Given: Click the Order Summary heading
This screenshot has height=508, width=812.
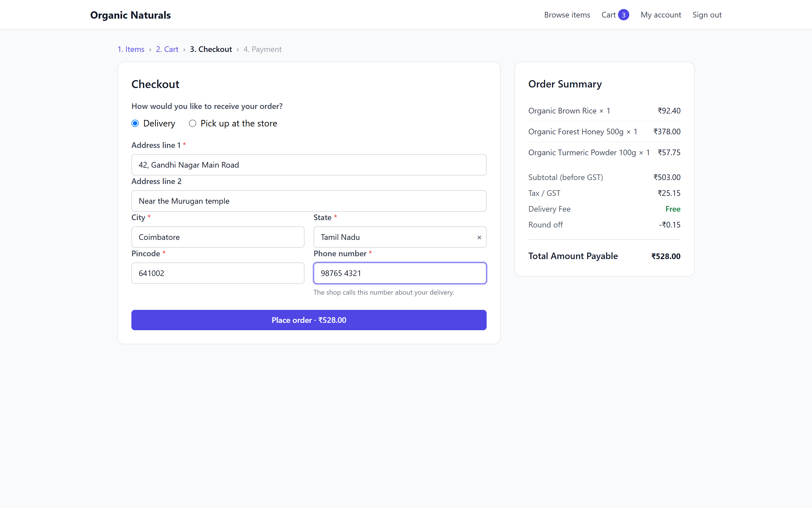Looking at the screenshot, I should (x=565, y=84).
